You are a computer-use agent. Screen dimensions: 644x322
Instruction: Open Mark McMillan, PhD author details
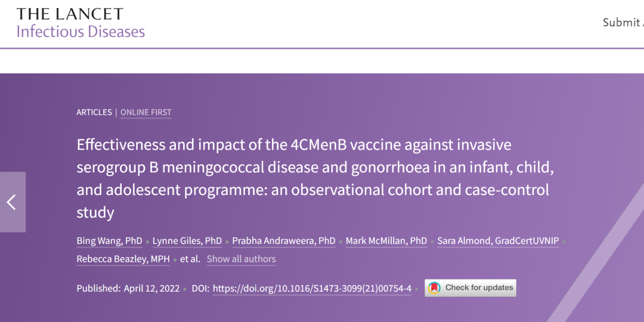coord(386,241)
